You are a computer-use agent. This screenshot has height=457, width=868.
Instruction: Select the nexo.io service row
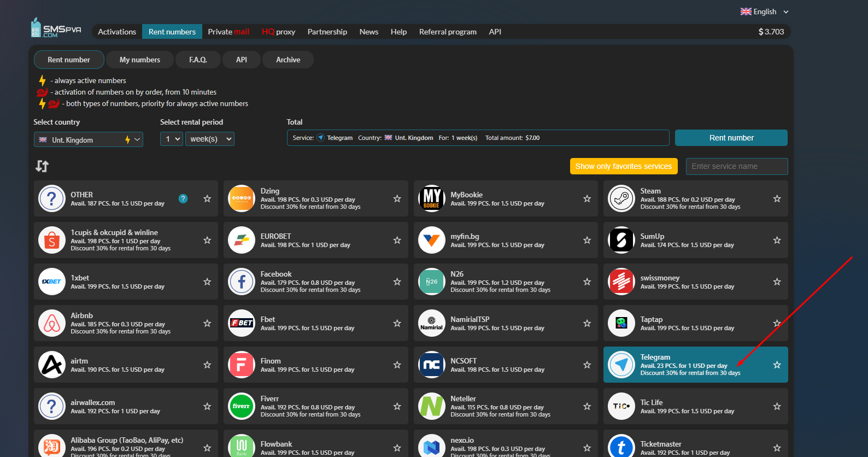point(506,443)
